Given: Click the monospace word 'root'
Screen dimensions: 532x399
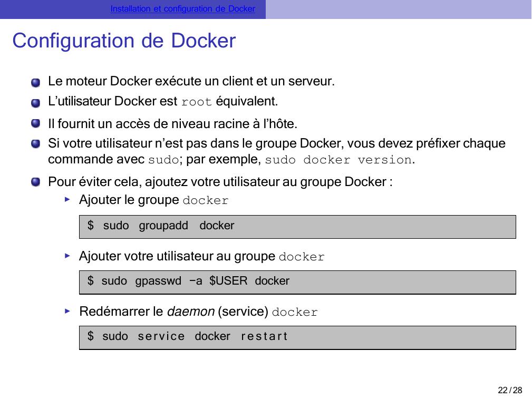Looking at the screenshot, I should (196, 102).
